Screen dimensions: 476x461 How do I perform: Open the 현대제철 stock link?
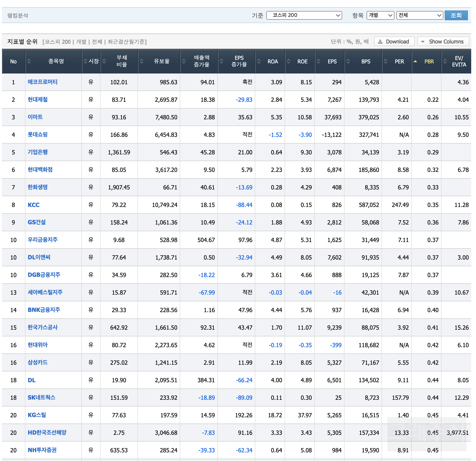[x=38, y=99]
